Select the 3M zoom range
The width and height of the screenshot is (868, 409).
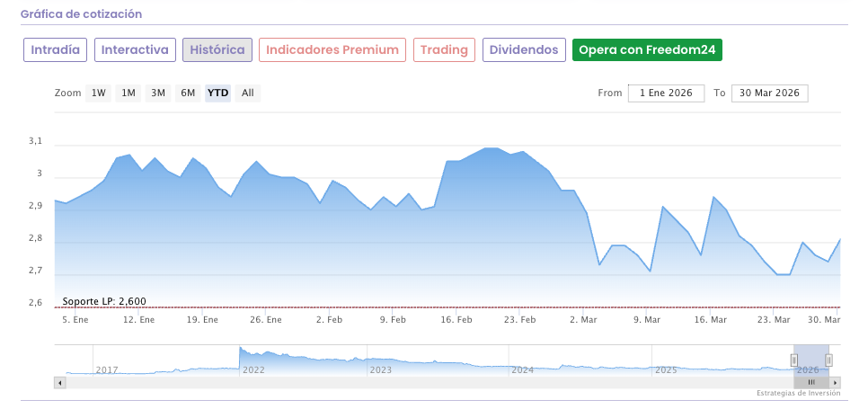[x=158, y=93]
